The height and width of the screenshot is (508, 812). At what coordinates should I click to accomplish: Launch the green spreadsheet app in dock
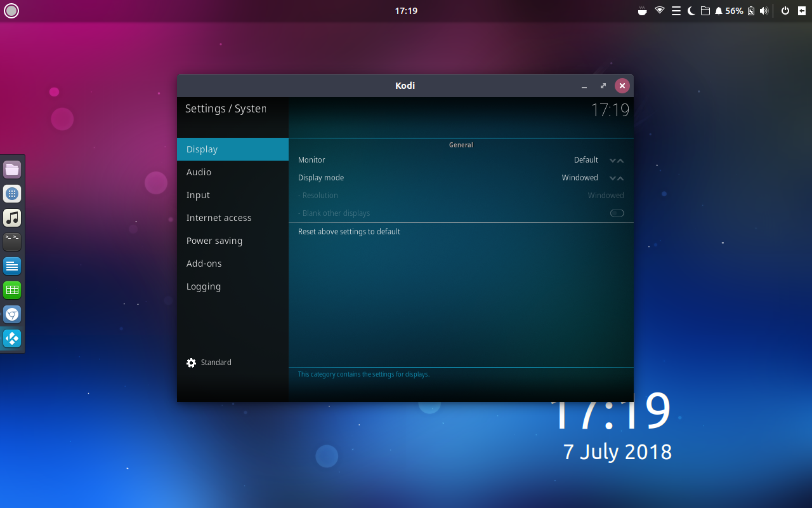click(x=12, y=290)
